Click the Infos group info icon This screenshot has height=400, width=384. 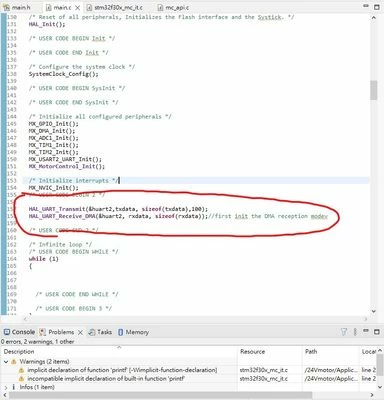pyautogui.click(x=14, y=387)
